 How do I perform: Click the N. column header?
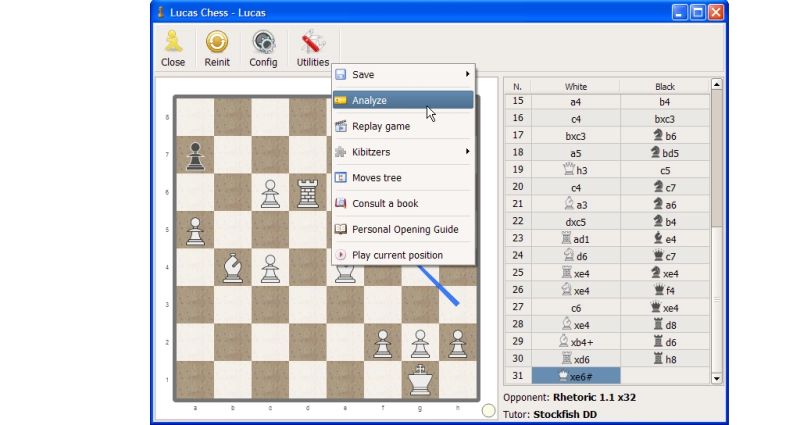[517, 86]
